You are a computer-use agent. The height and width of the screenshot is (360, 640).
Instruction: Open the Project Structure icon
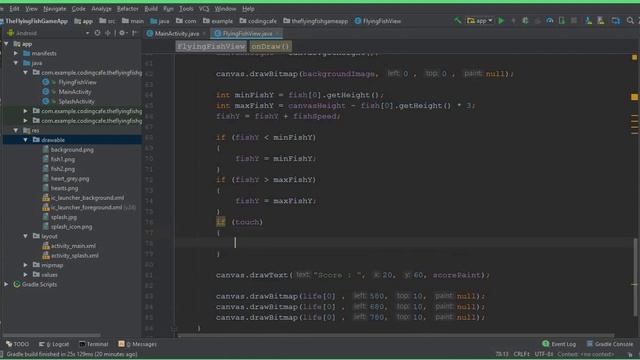tap(616, 21)
